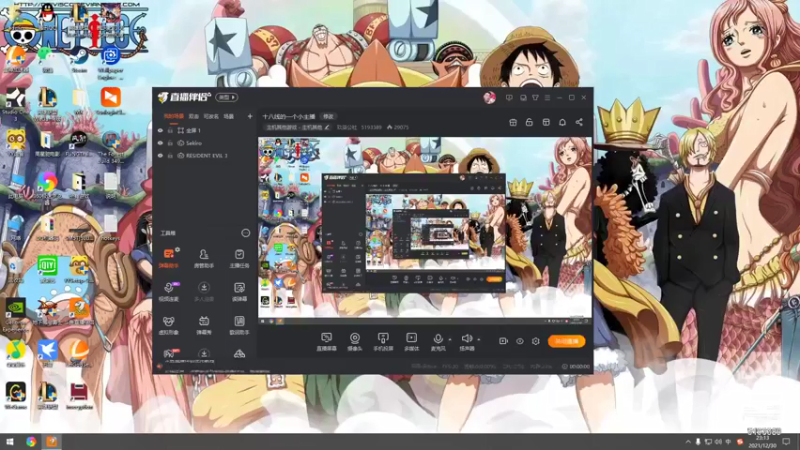Add a new scene with the plus button
This screenshot has height=450, width=800.
(249, 116)
